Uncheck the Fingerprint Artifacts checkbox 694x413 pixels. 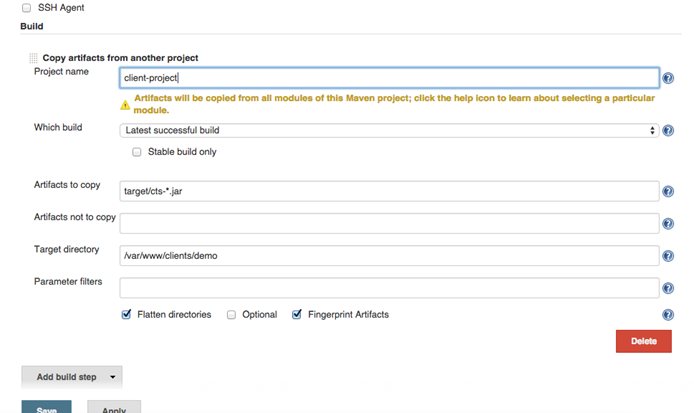click(x=297, y=314)
